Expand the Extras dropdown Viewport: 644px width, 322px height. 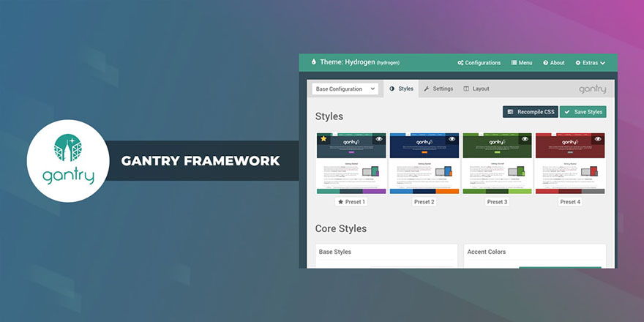(x=590, y=63)
